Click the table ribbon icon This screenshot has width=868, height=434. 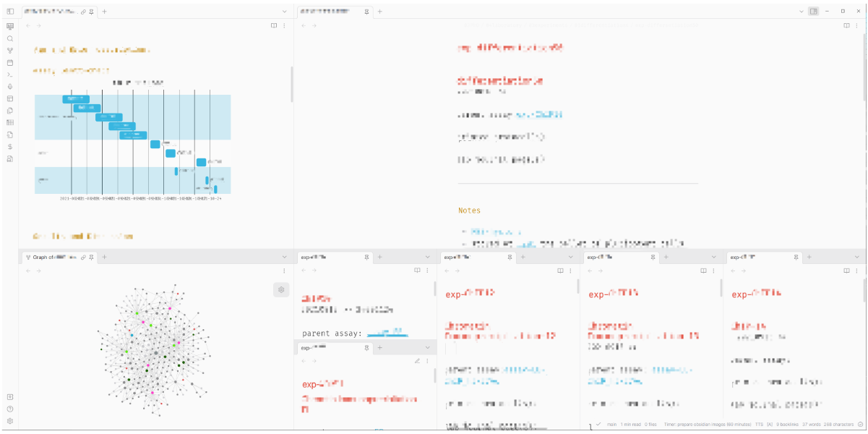coord(10,122)
